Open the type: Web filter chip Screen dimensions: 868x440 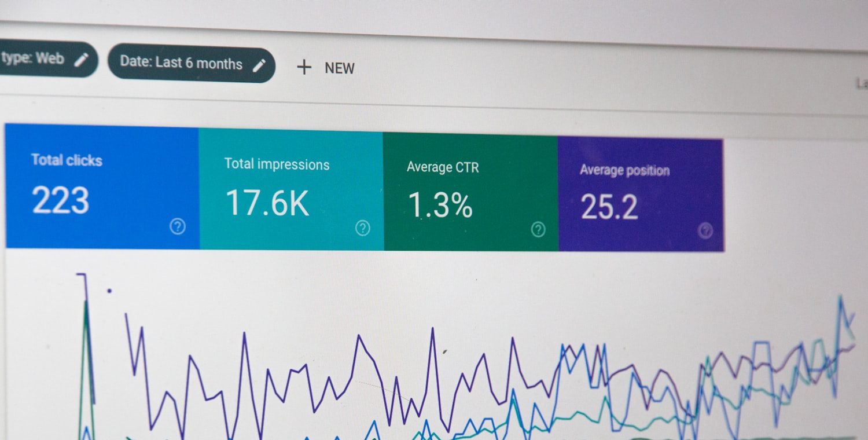[46, 58]
